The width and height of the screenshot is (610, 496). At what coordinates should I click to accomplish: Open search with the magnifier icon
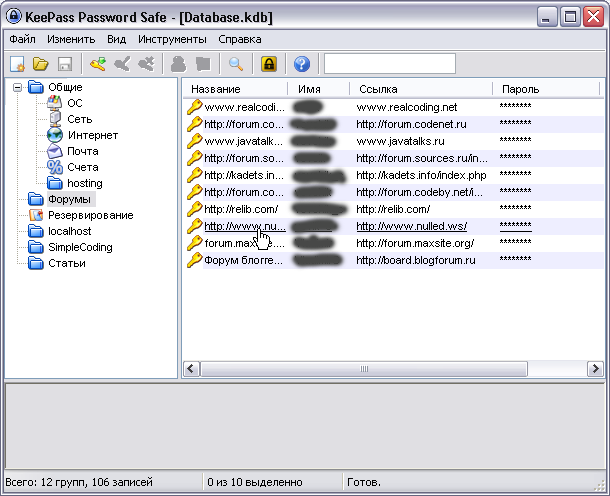236,64
